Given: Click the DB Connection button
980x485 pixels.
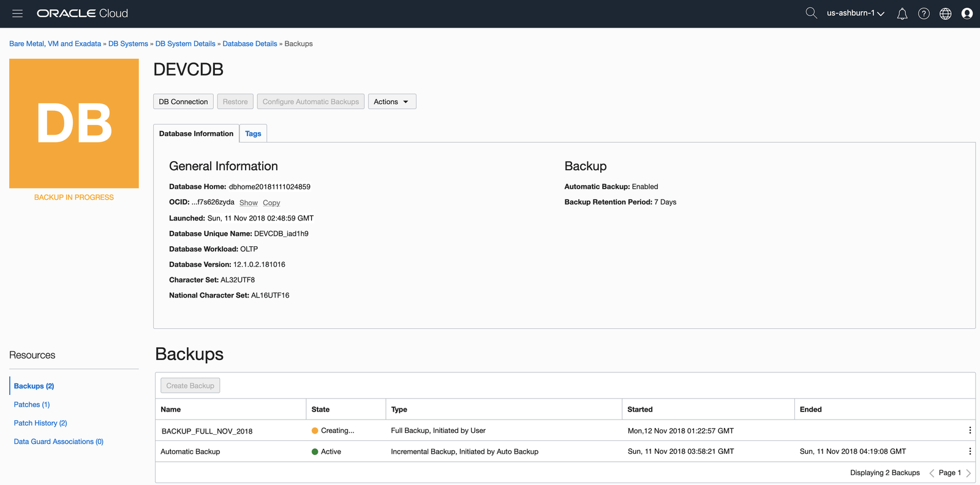Looking at the screenshot, I should pos(183,102).
